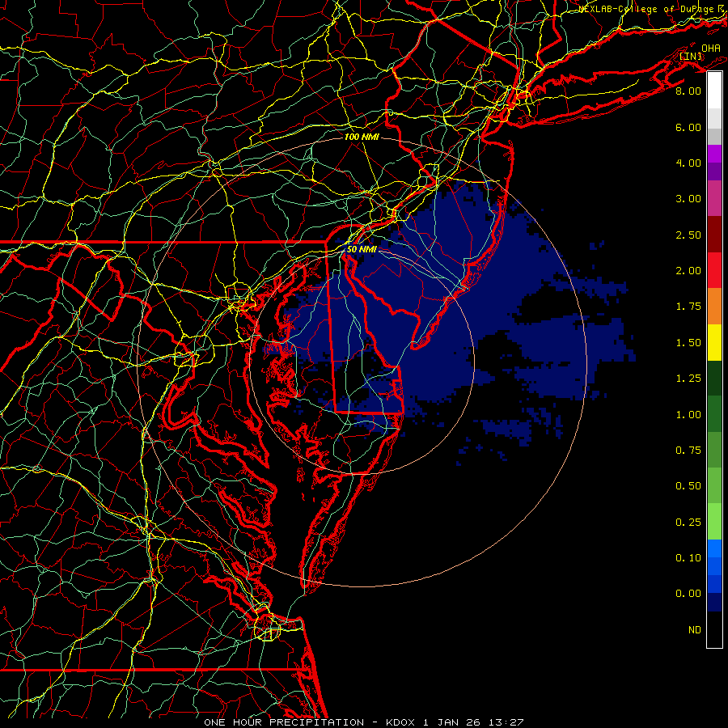This screenshot has width=728, height=728.
Task: Click the 1.00 legend value
Action: 688,415
